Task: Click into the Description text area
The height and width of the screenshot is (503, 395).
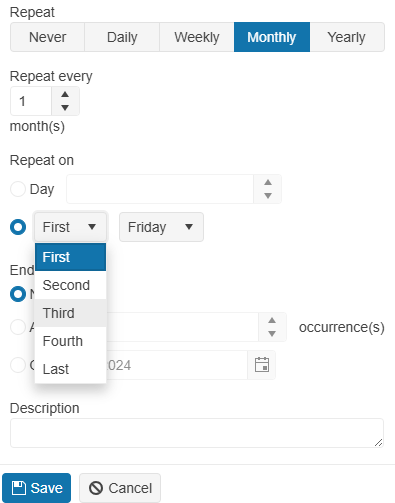Action: (197, 433)
